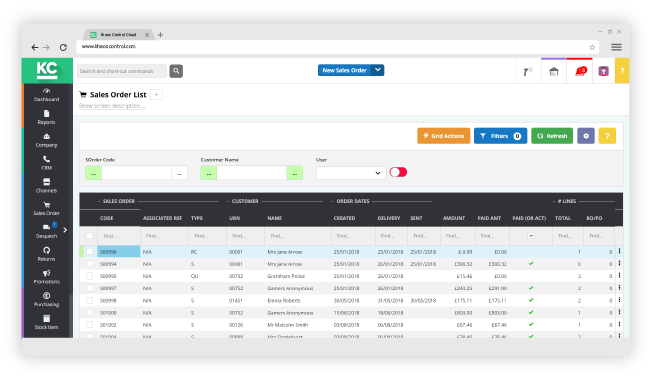Check the row for order S00997
Screen dimensions: 656x380
pyautogui.click(x=89, y=288)
